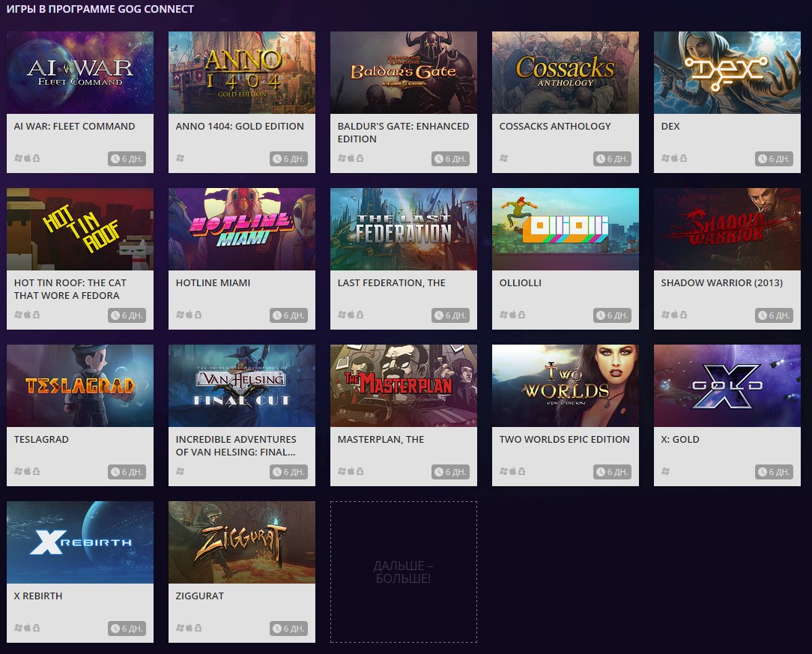
Task: Click the Linux icon on Two Worlds card
Action: 521,471
